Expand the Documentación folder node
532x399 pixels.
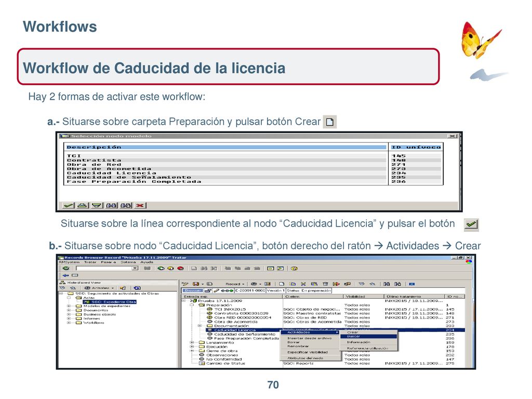pyautogui.click(x=200, y=326)
